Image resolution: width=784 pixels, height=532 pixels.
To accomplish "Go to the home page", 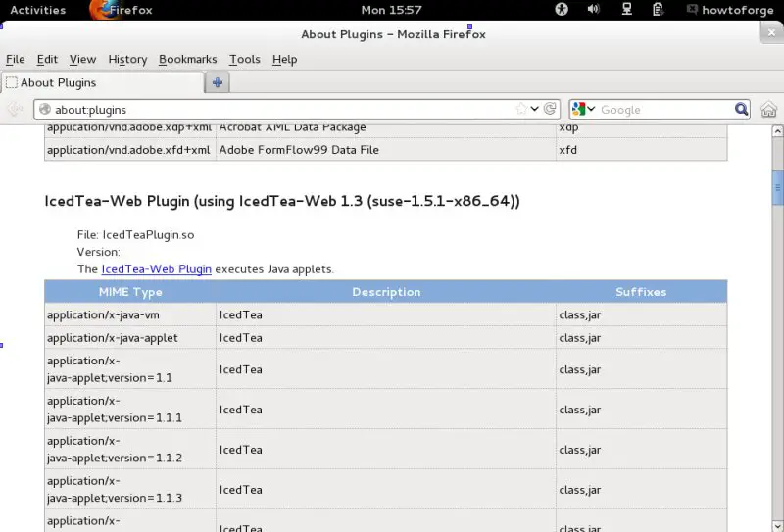I will pos(768,109).
